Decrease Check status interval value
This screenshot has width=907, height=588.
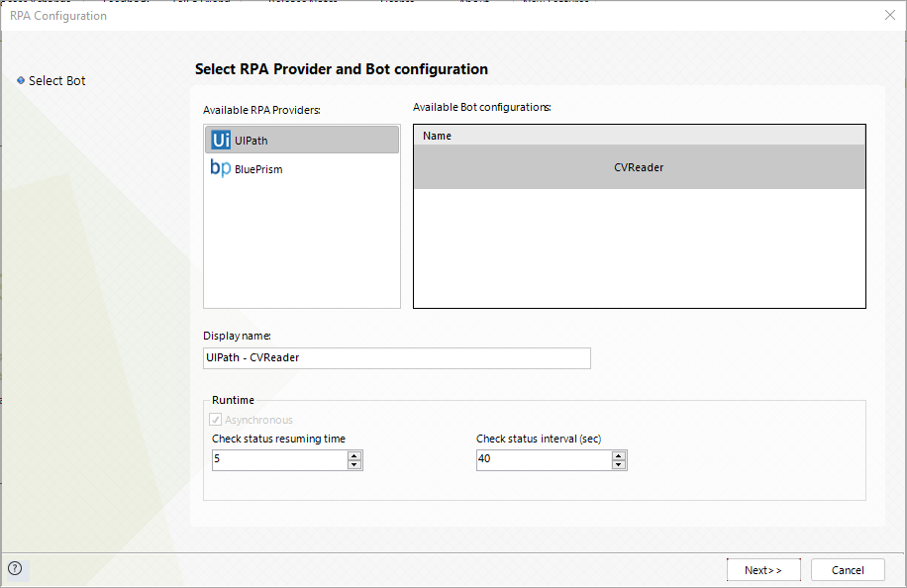point(619,465)
